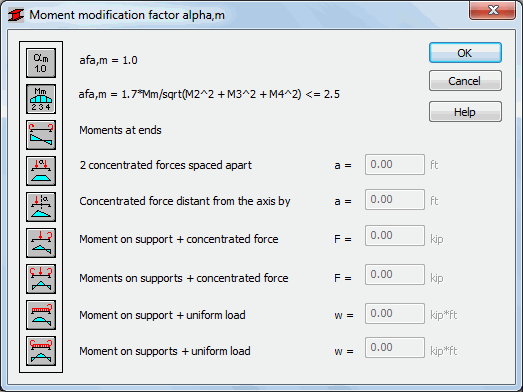Choose Moment on support + concentrated force icon
This screenshot has height=392, width=523.
coord(41,243)
